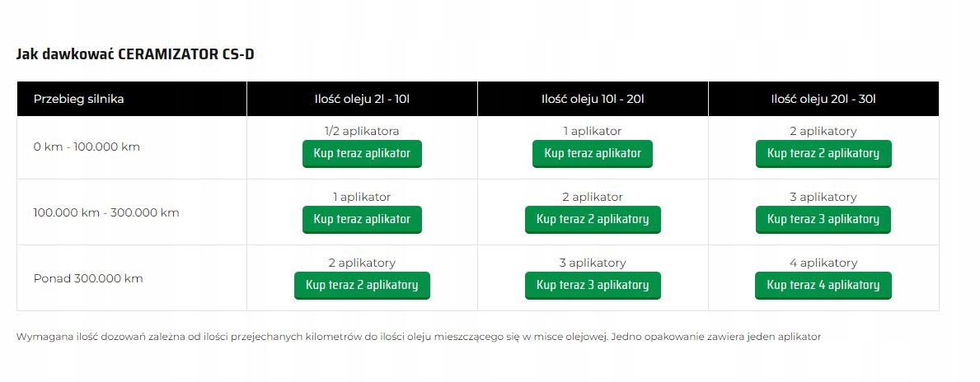Click 'Kup teraz 2 aplikatory' in Ponad 300.000 km row
The image size is (980, 382).
click(362, 285)
